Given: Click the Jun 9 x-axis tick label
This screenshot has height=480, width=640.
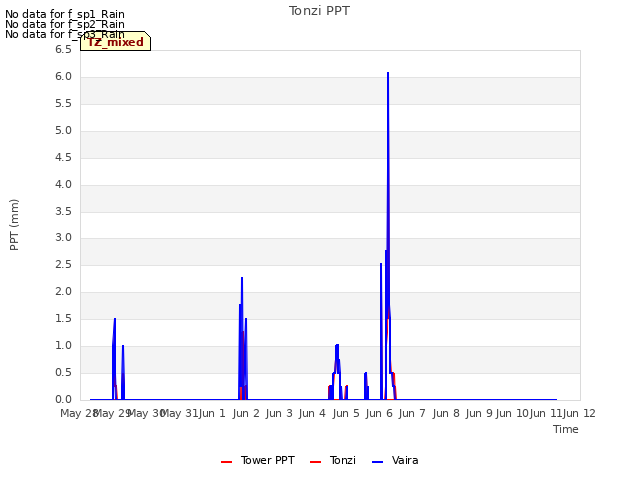Looking at the screenshot, I should pyautogui.click(x=479, y=413).
